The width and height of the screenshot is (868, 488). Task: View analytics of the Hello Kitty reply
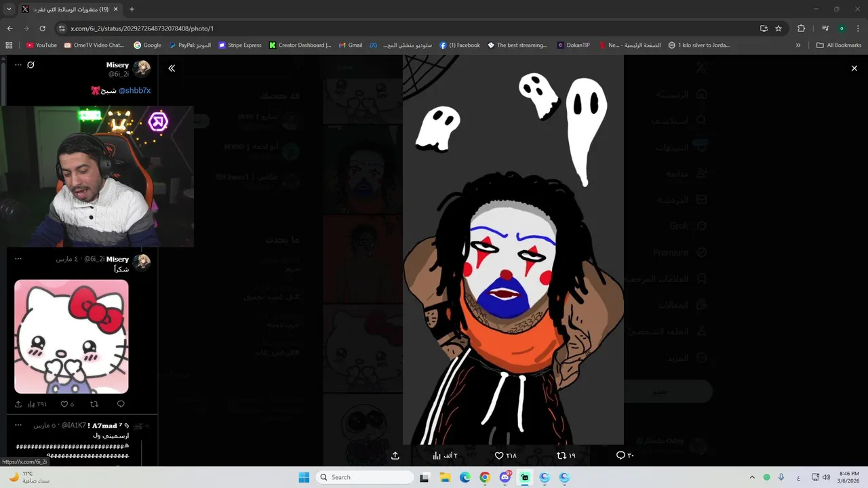pyautogui.click(x=37, y=404)
